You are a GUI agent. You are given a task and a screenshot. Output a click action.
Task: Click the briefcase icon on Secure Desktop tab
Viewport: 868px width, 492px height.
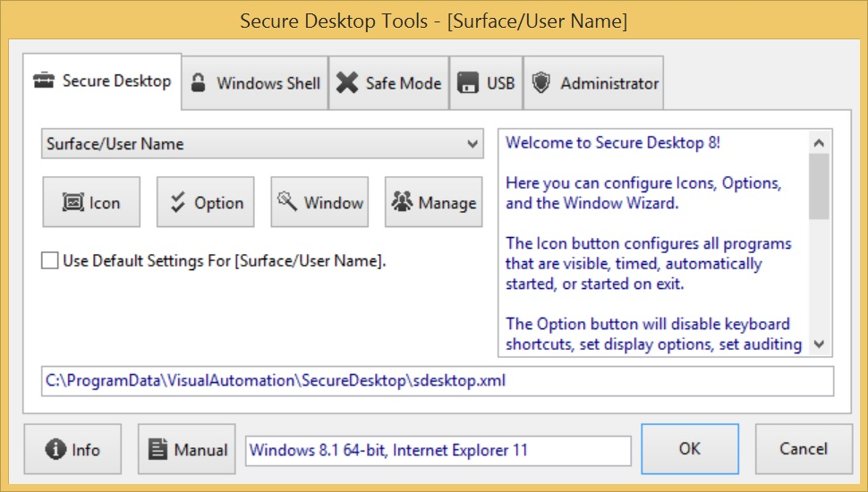coord(44,81)
